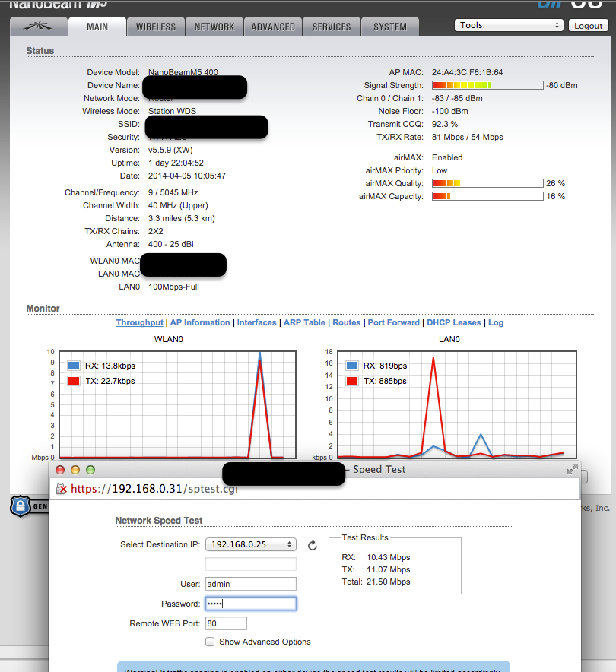
Task: Click the Logout button
Action: click(588, 26)
